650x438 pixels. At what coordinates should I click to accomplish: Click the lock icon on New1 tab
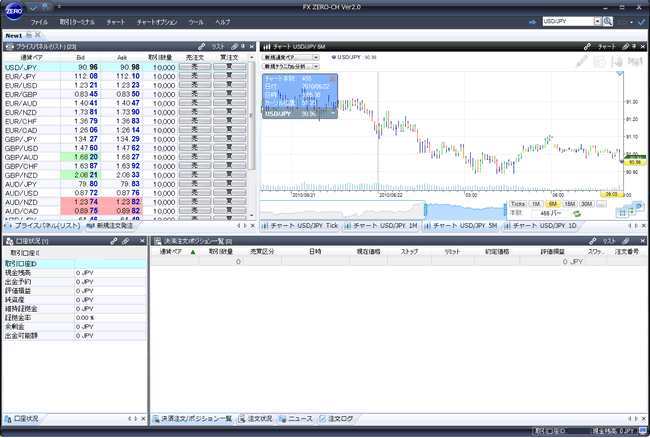[x=29, y=35]
